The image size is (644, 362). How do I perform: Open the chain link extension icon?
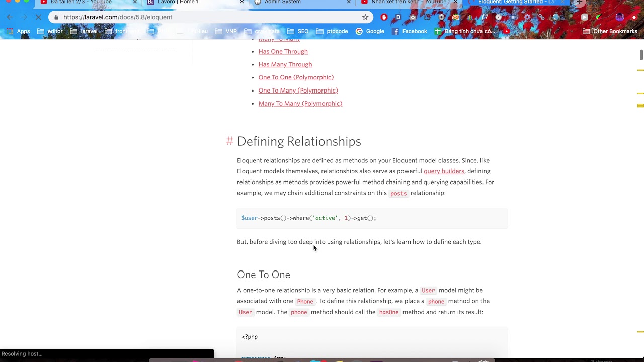541,17
